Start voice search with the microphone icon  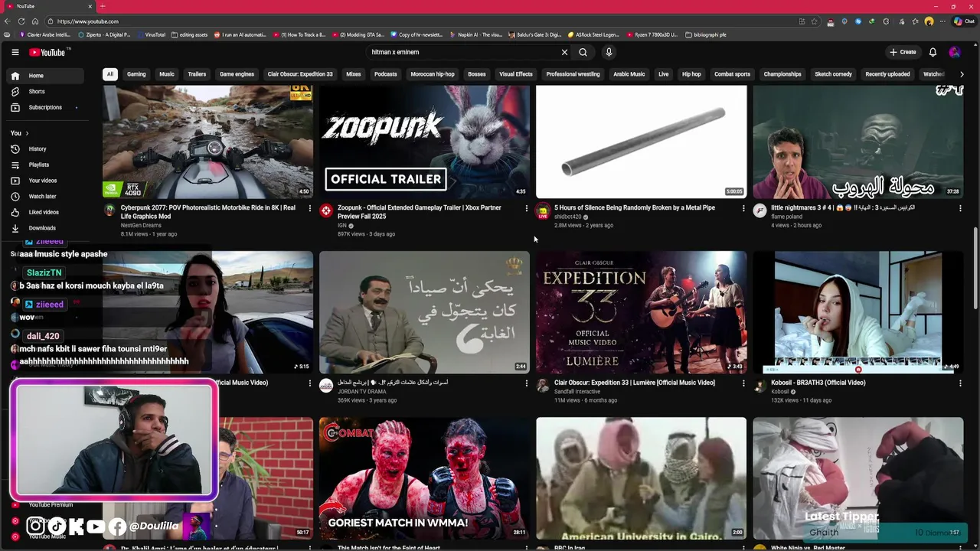pos(609,52)
